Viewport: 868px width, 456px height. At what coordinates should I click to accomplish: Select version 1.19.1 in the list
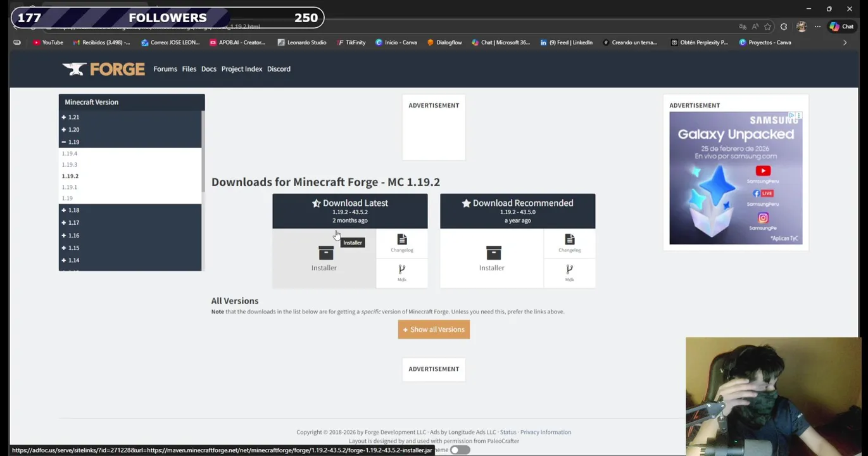[x=70, y=187]
